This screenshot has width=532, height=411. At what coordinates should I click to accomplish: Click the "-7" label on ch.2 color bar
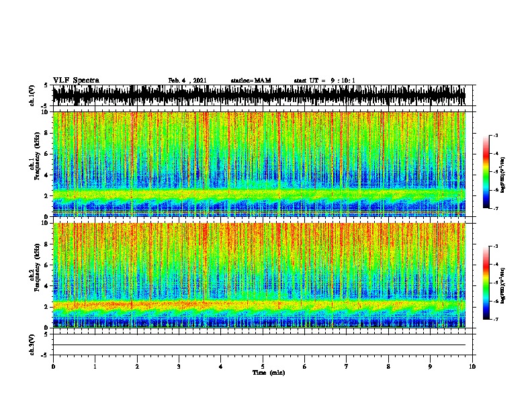click(x=495, y=319)
